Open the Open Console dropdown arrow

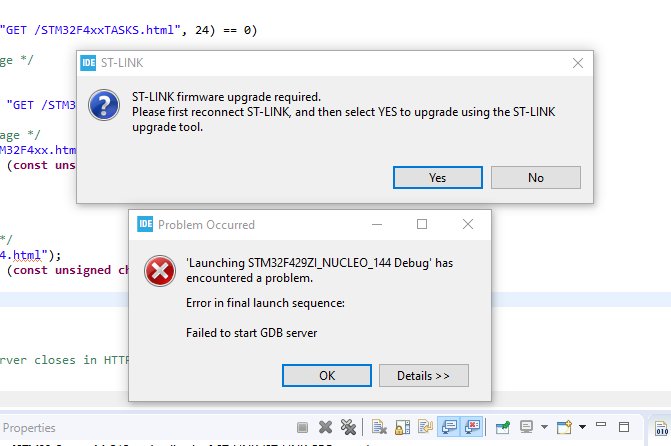pos(582,427)
